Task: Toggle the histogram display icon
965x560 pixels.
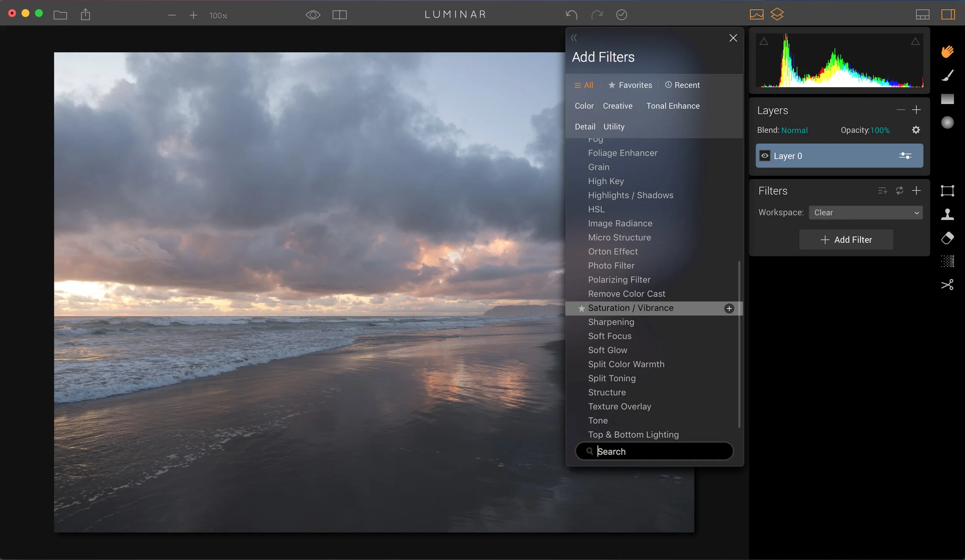Action: click(x=757, y=14)
